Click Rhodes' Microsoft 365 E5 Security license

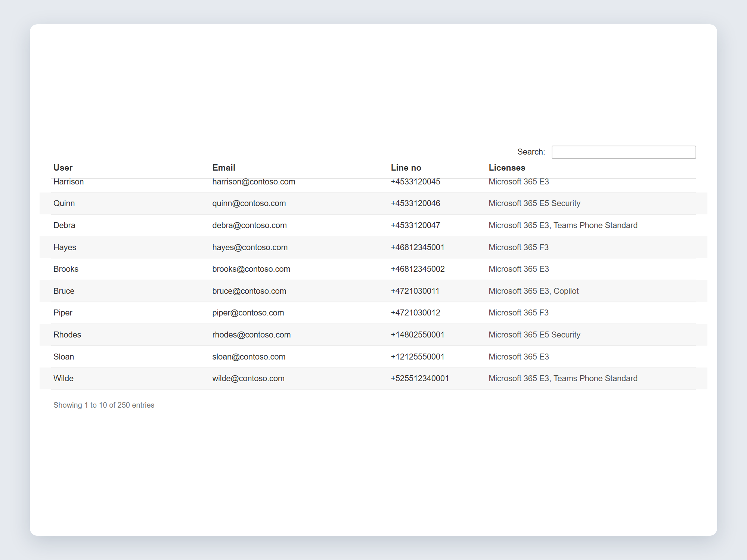click(x=534, y=335)
